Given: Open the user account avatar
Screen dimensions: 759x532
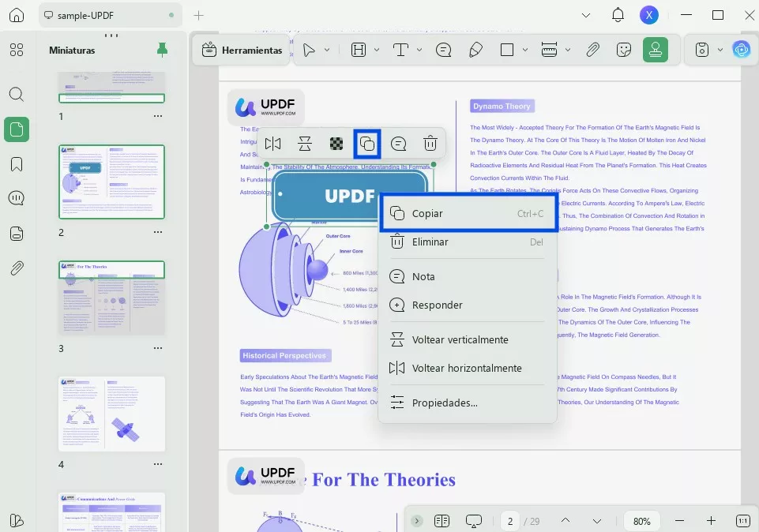Looking at the screenshot, I should [649, 15].
